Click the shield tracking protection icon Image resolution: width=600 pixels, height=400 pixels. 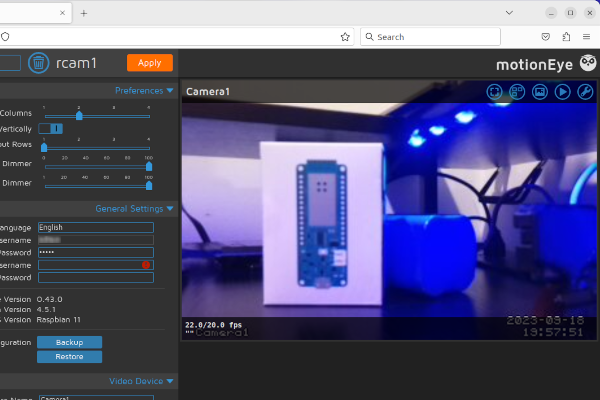click(5, 37)
